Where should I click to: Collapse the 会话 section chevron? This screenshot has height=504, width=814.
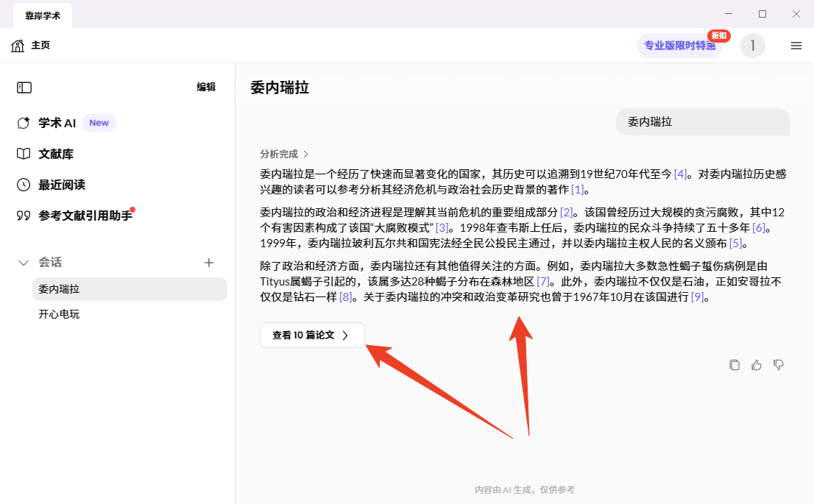coord(24,263)
